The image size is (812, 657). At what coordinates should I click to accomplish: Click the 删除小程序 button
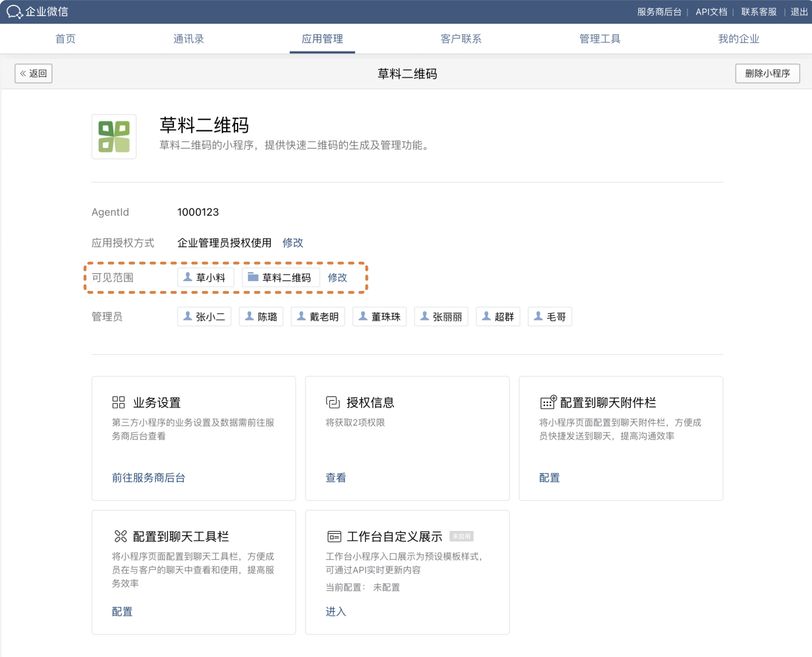(768, 73)
